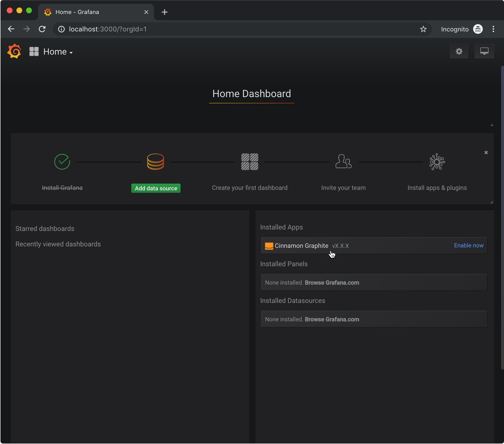Click the Installed Apps heading
504x444 pixels.
pos(281,227)
